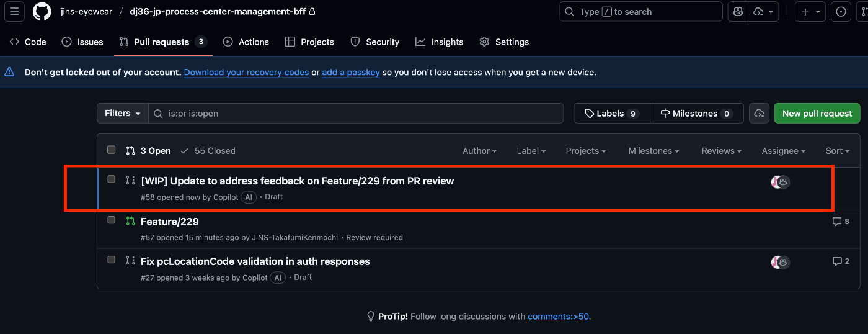Screen dimensions: 868x334
Task: Open the Create new plus dropdown
Action: point(810,12)
